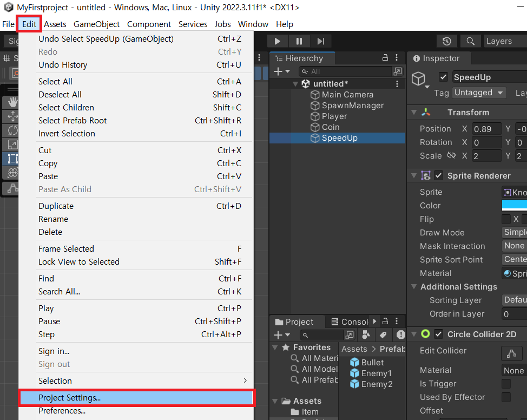This screenshot has width=527, height=420.
Task: Click the Step frame button
Action: (321, 41)
